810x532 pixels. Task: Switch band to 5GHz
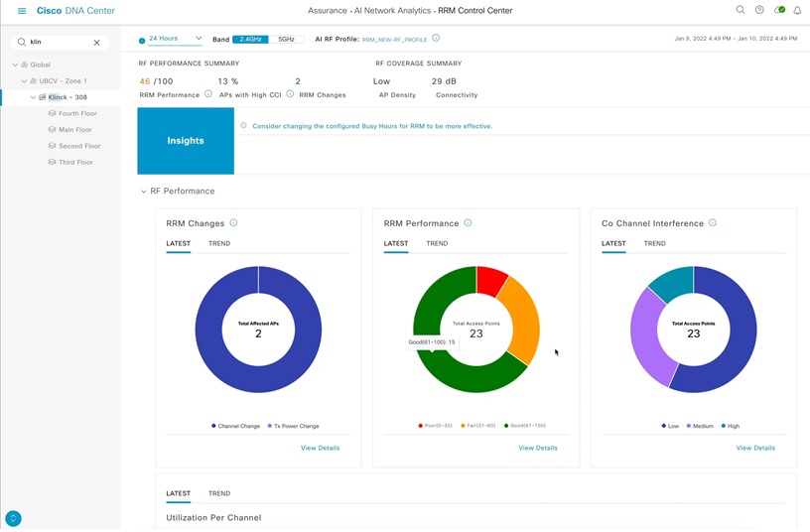click(286, 40)
